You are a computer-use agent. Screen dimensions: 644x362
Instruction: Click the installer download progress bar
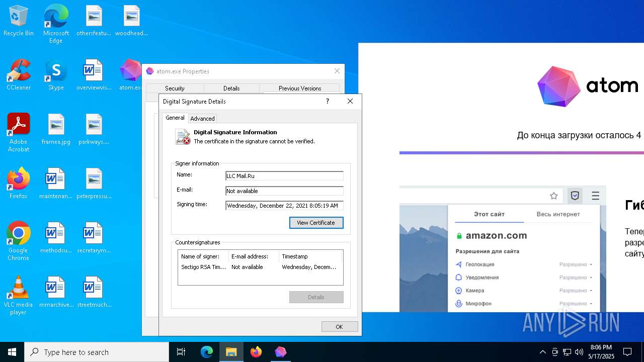522,153
